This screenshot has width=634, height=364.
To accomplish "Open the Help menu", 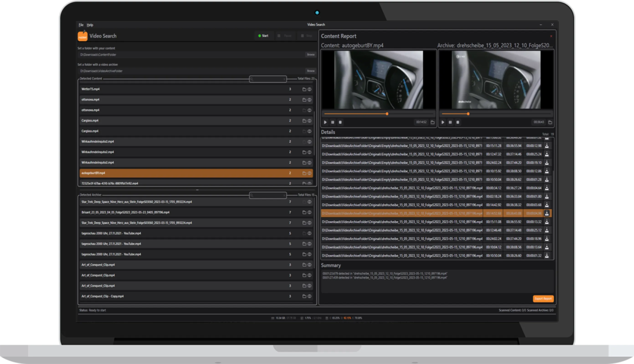I will pyautogui.click(x=90, y=25).
